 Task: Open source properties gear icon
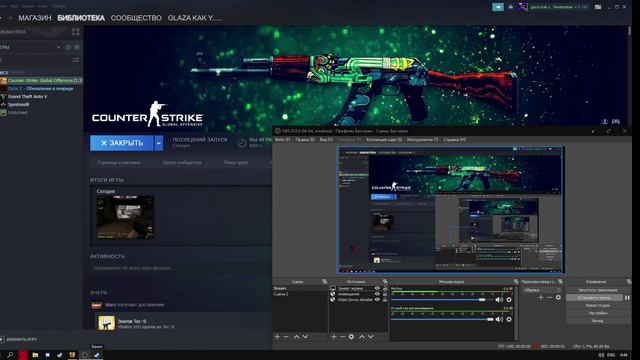(351, 337)
